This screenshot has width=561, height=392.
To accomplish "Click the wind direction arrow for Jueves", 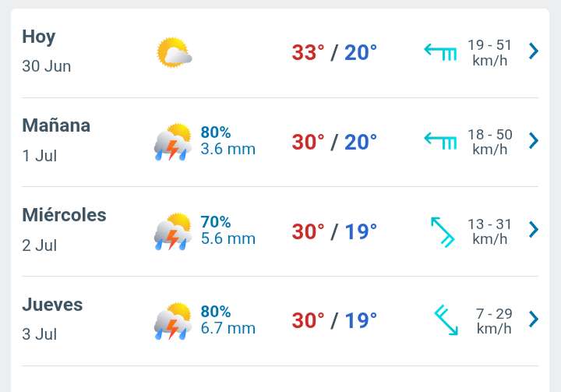I will [x=446, y=320].
